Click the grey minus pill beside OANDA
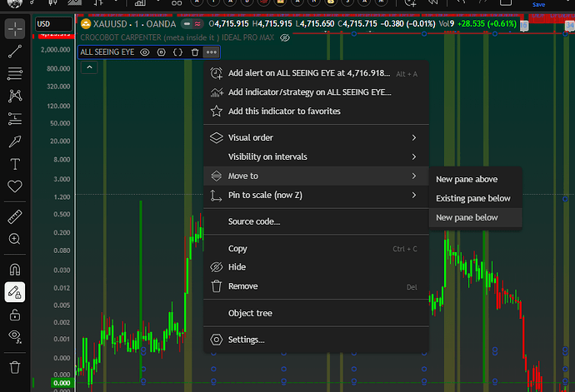The width and height of the screenshot is (575, 392). tap(187, 24)
